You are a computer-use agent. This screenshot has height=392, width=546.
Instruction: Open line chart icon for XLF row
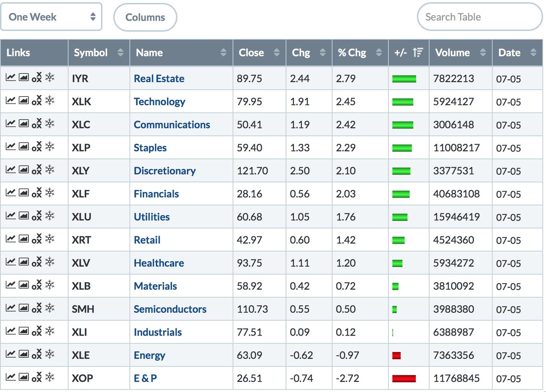pos(10,193)
